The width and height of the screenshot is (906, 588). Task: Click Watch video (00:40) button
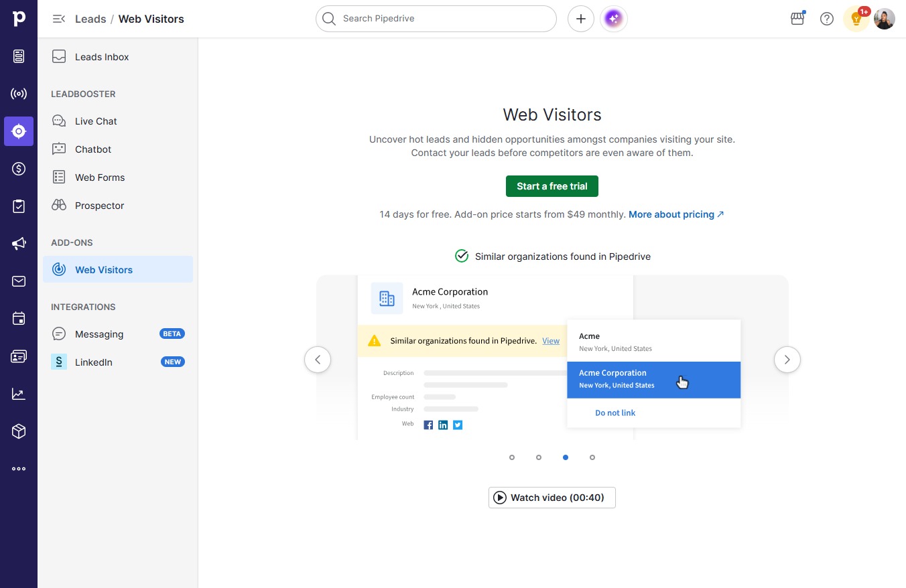click(x=552, y=498)
